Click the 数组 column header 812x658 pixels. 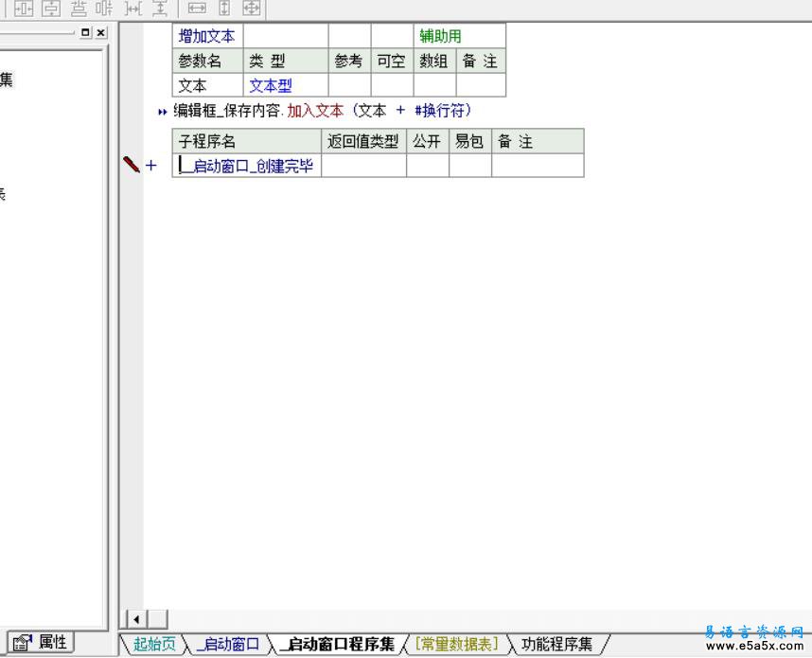click(x=434, y=62)
